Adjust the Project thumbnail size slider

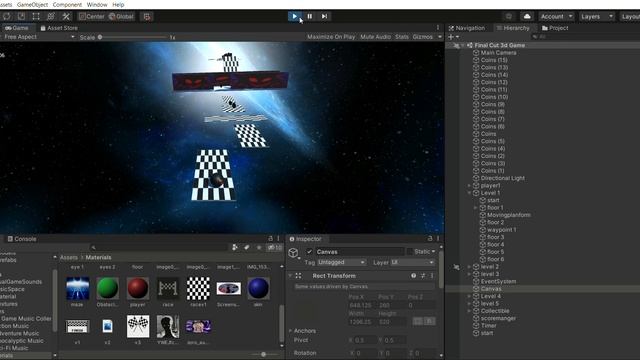[263, 354]
